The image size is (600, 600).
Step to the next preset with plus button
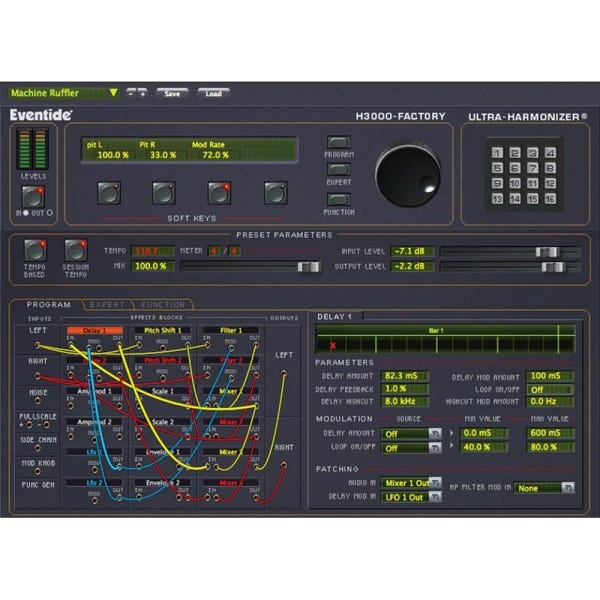coord(142,93)
